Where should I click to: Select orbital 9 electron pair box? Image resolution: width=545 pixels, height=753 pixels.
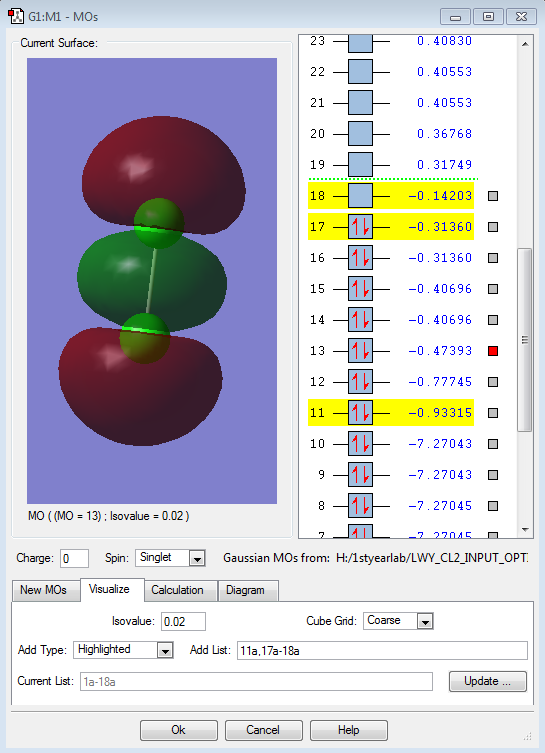360,474
